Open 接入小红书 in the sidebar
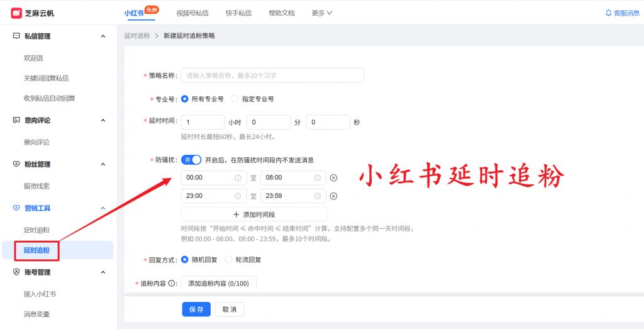Image resolution: width=644 pixels, height=329 pixels. pos(40,294)
